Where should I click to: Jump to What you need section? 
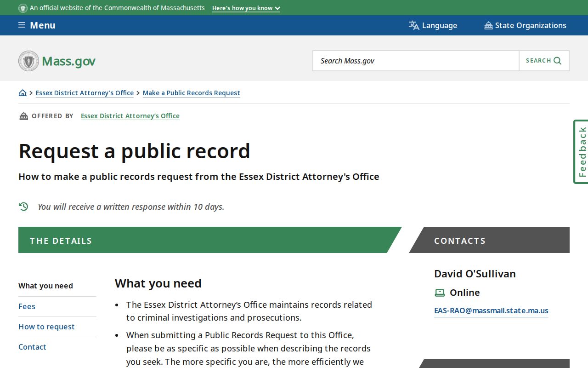pos(45,286)
